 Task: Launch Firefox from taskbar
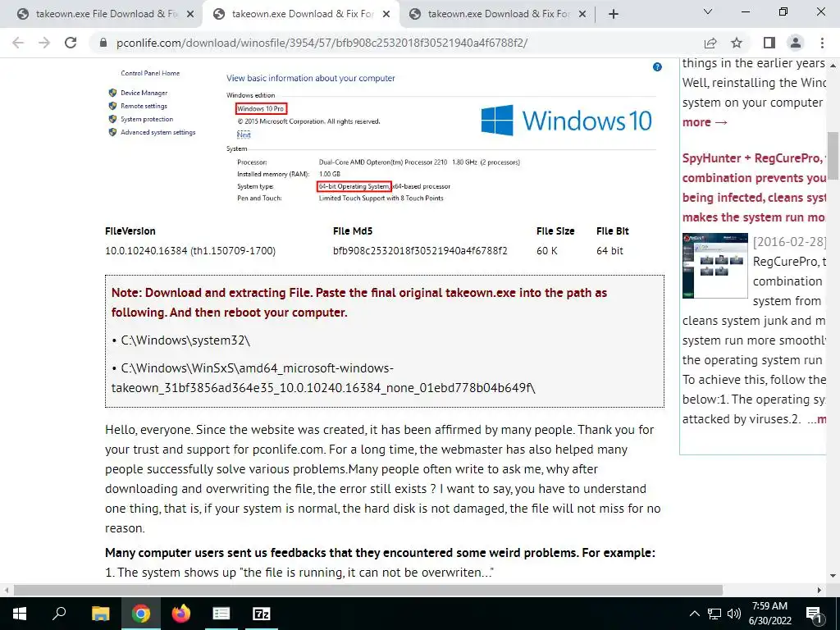click(x=181, y=614)
